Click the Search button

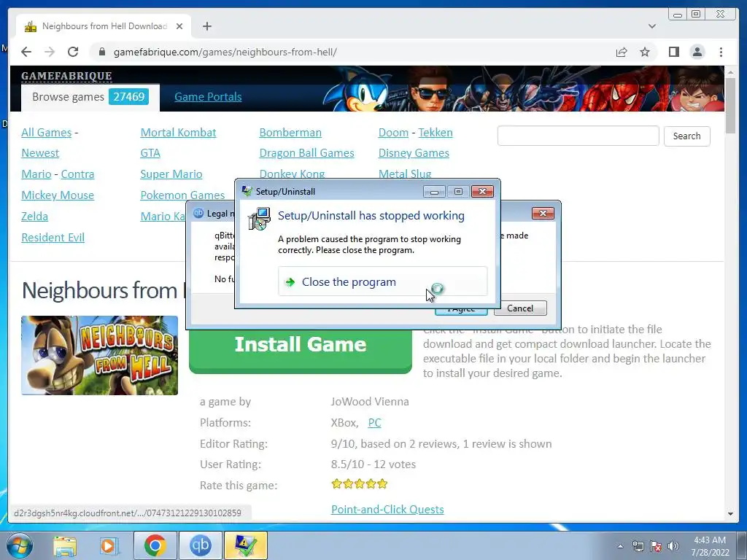pos(686,136)
